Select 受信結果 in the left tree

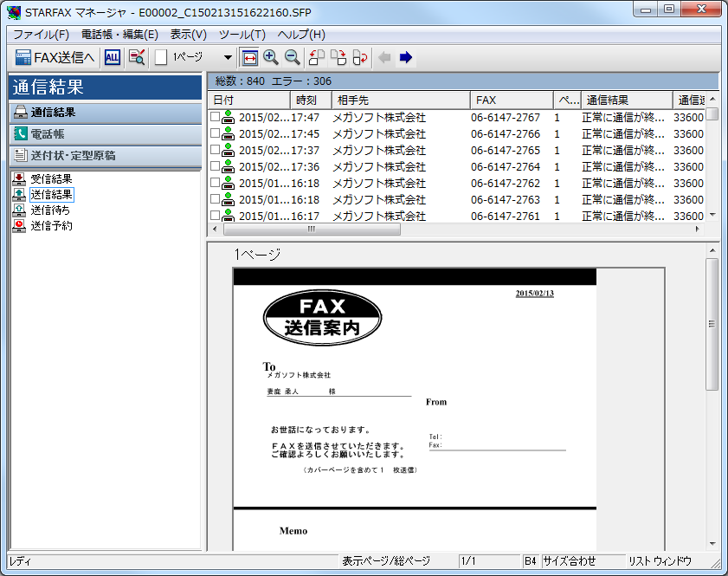click(51, 179)
